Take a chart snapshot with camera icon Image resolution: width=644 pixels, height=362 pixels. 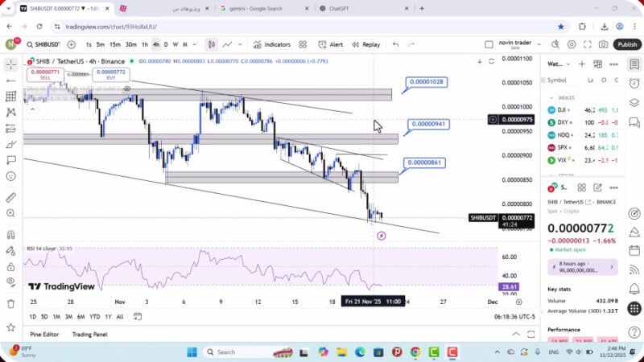[x=603, y=45]
